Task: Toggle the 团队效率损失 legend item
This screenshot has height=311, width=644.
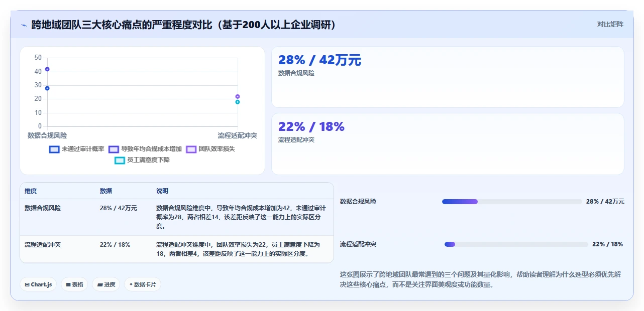Action: point(210,149)
